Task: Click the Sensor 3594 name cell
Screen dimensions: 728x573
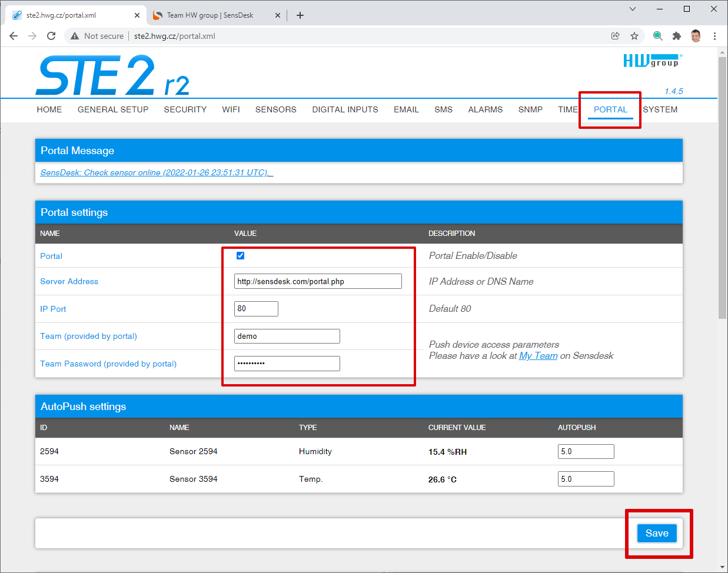Action: [x=194, y=479]
